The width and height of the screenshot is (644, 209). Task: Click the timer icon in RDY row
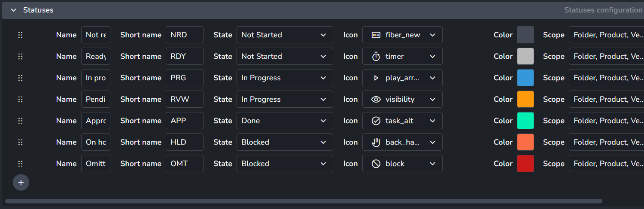376,56
